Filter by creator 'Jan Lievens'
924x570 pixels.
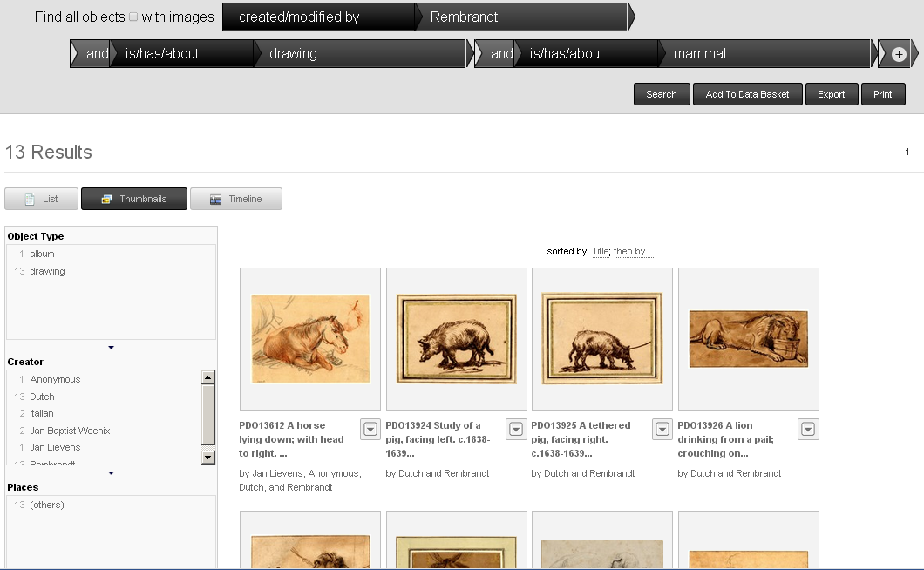tap(55, 447)
